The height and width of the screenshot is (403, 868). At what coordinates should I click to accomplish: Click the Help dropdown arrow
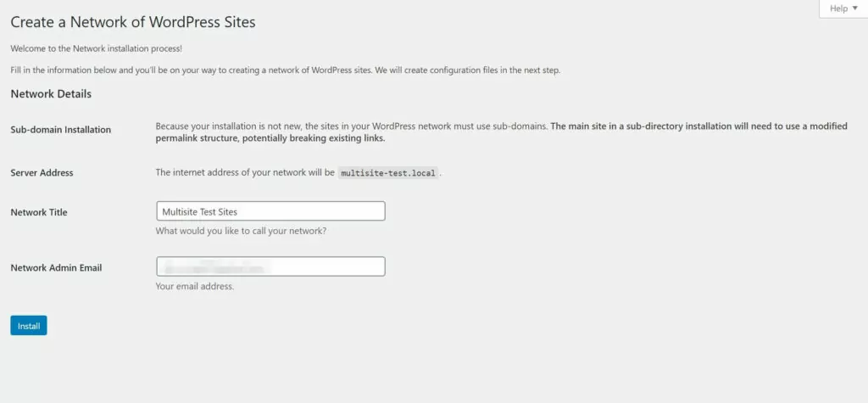(x=855, y=8)
